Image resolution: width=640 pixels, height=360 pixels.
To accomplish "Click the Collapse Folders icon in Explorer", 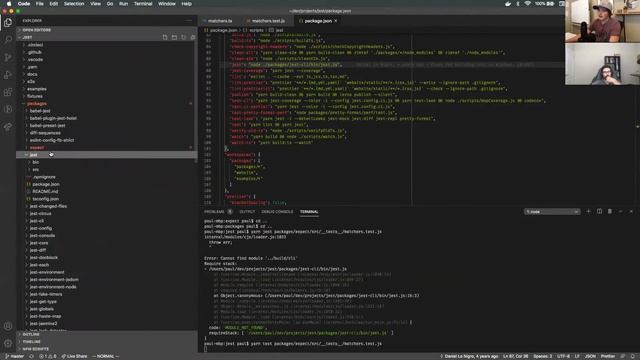I will click(x=193, y=37).
